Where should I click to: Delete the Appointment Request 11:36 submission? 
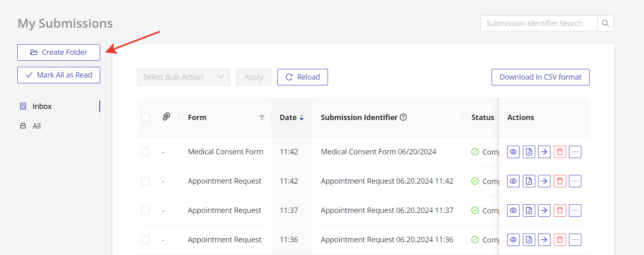pos(560,240)
